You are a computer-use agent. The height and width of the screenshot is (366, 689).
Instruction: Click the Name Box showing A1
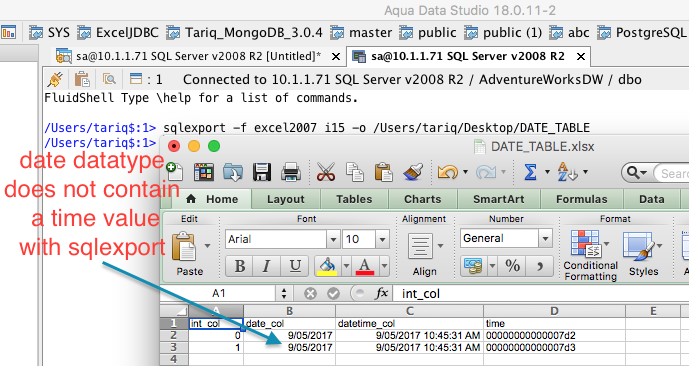click(x=218, y=293)
